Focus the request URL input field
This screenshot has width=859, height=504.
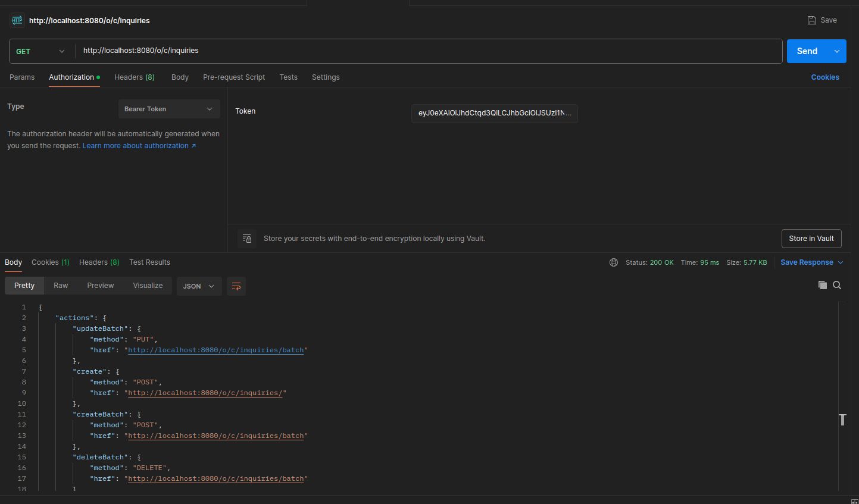pyautogui.click(x=429, y=51)
